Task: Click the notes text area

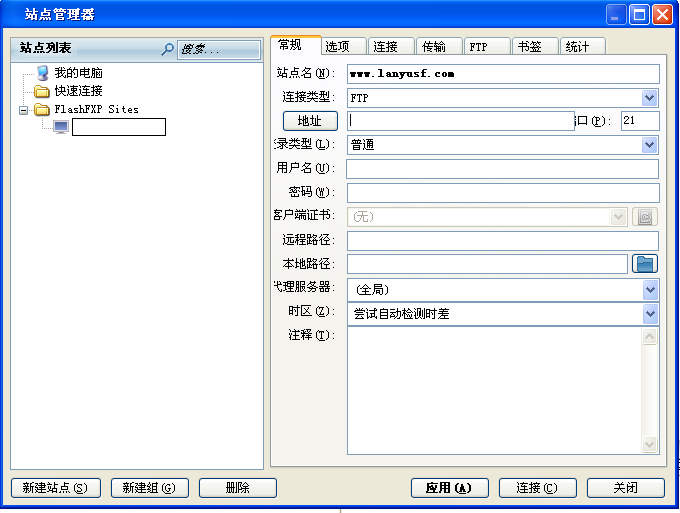Action: pos(494,391)
